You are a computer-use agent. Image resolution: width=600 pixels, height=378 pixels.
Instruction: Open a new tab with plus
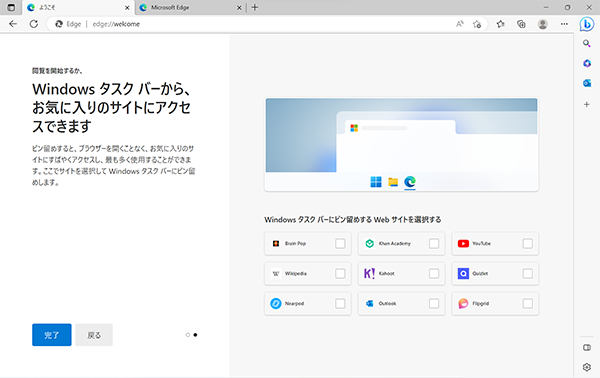coord(255,7)
